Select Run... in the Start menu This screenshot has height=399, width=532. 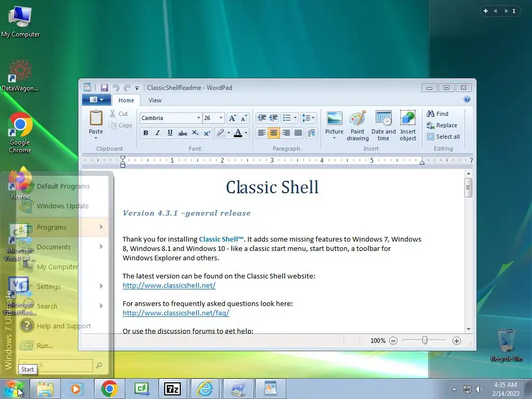click(62, 345)
